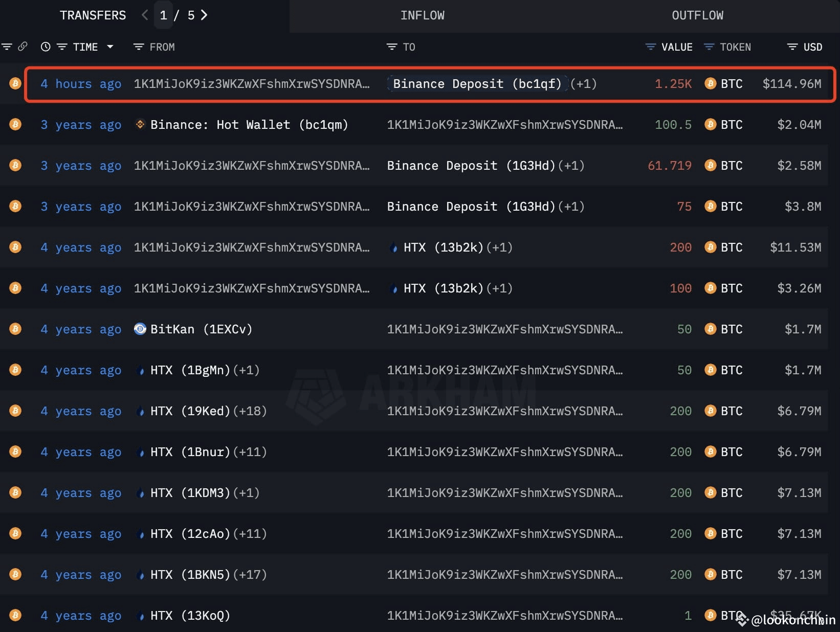Click the HTX flame logo beside HTX (19Ked)
Viewport: 840px width, 632px height.
tap(141, 411)
